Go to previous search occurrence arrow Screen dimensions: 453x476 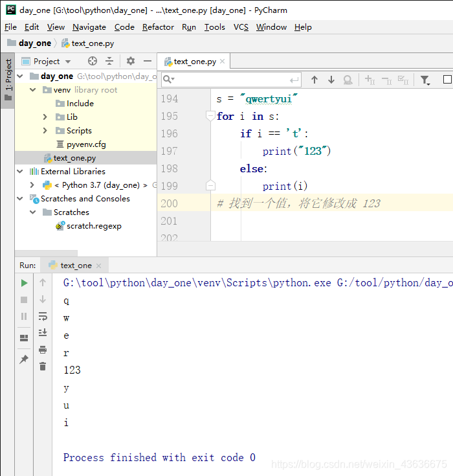315,80
